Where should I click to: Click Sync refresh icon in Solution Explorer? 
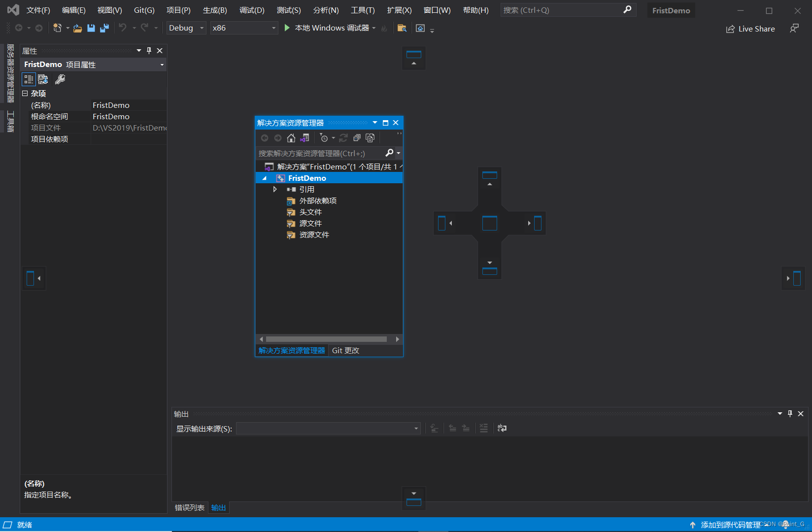343,138
